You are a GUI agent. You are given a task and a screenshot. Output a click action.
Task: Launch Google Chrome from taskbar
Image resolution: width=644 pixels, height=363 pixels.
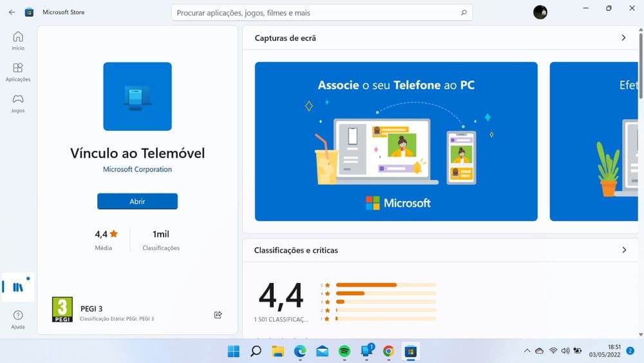click(388, 351)
